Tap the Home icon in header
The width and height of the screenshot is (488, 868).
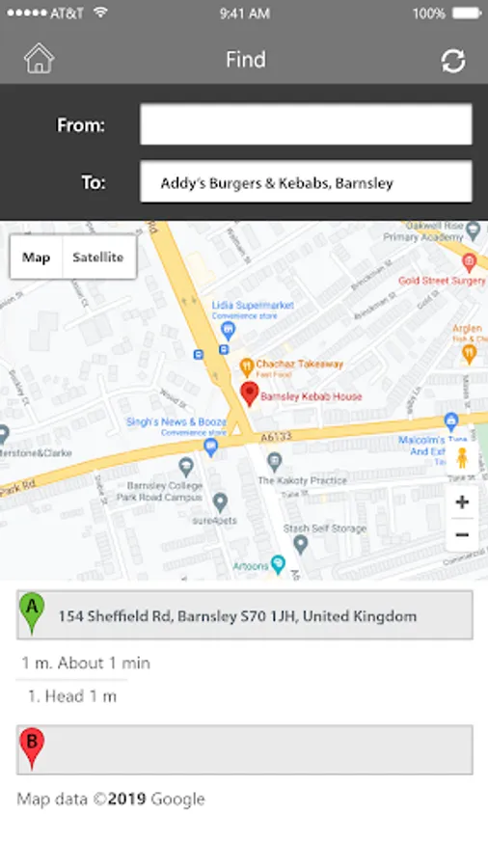tap(39, 59)
